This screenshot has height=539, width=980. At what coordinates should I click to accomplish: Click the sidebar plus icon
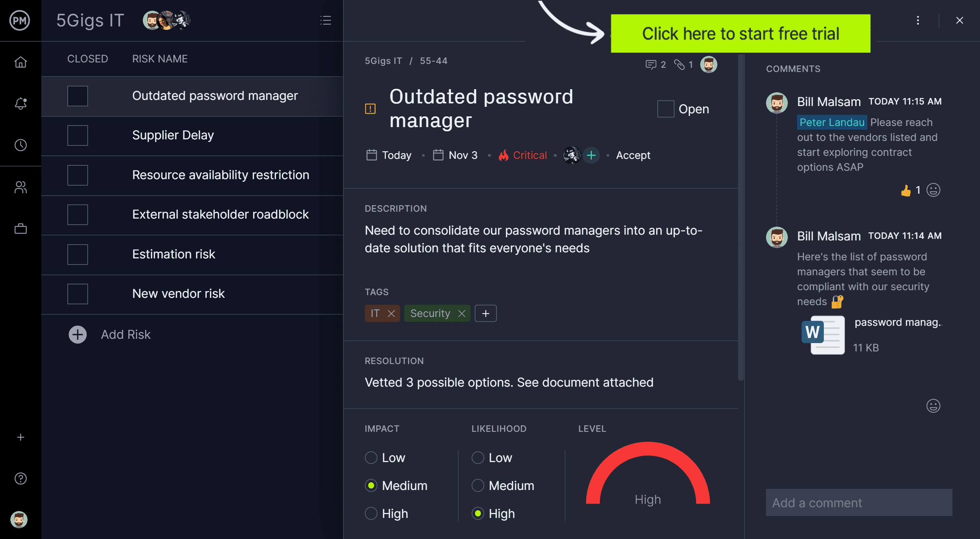[21, 437]
